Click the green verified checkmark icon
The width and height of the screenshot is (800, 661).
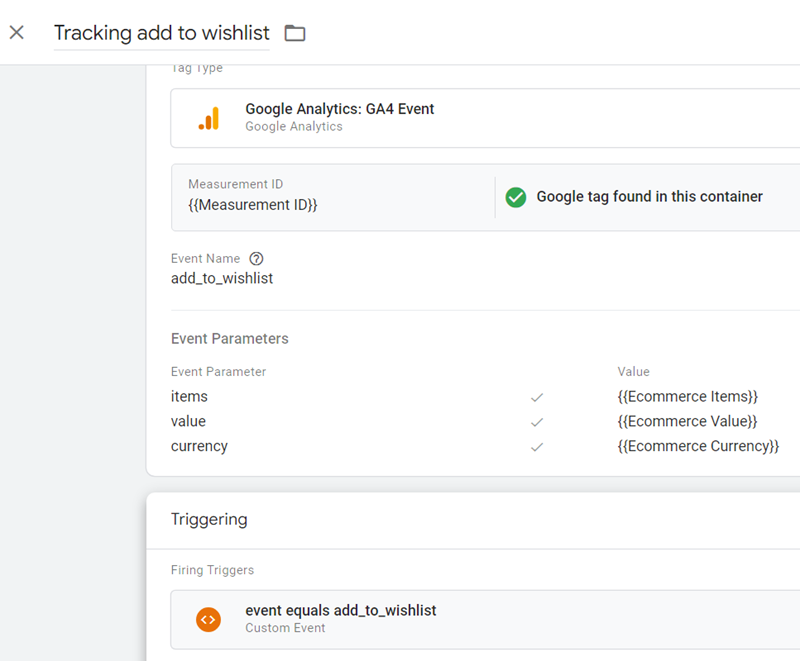click(516, 197)
